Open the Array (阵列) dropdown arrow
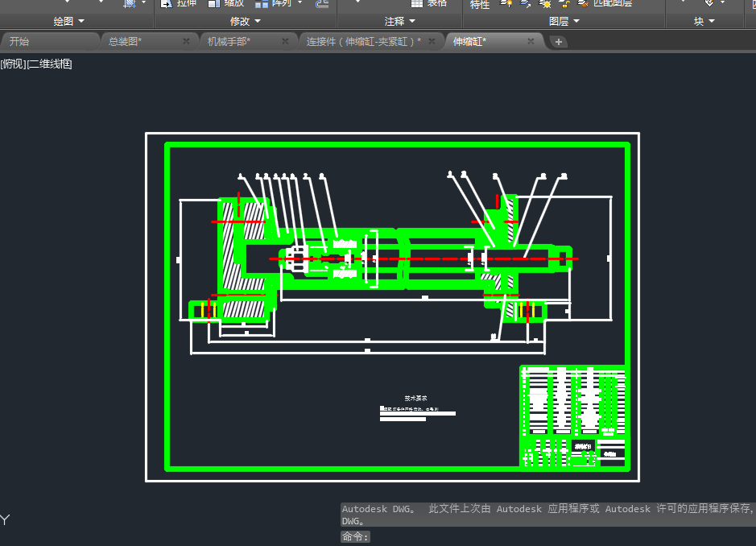 300,3
